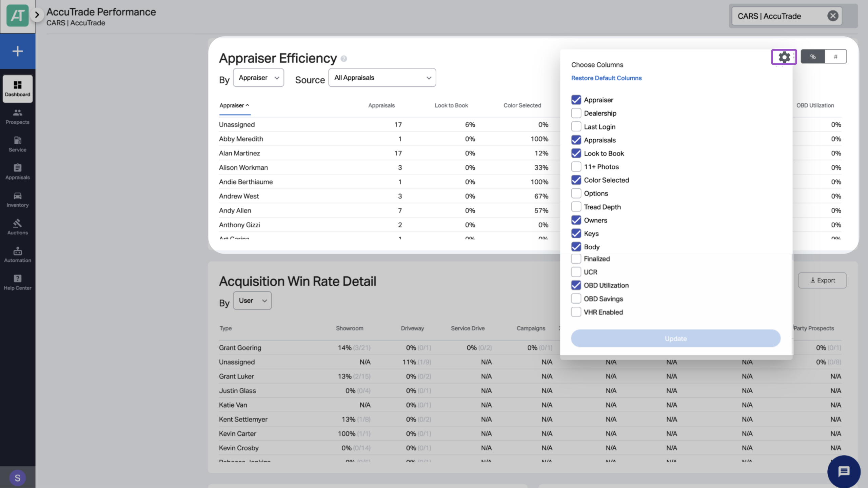The image size is (868, 488).
Task: Open the By User dropdown
Action: pos(252,301)
